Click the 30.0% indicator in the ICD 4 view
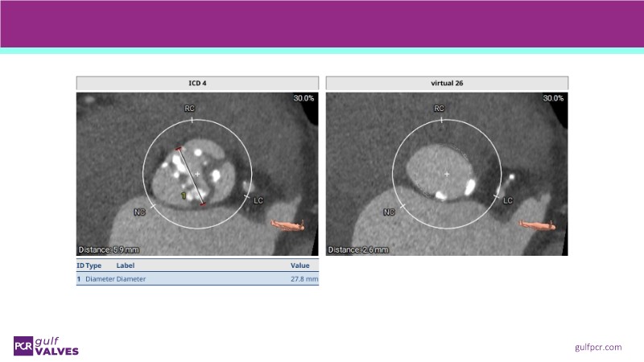Screen dimensions: 644x362 click(x=305, y=98)
